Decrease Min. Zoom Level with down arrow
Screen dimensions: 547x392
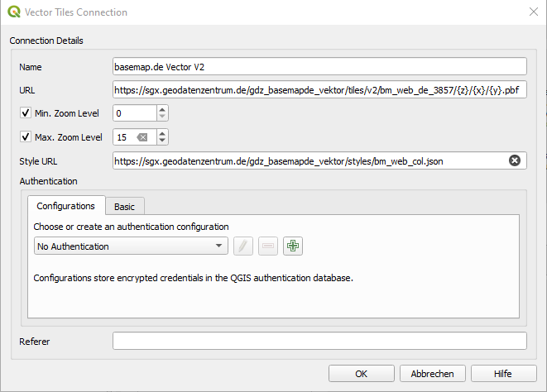[162, 117]
